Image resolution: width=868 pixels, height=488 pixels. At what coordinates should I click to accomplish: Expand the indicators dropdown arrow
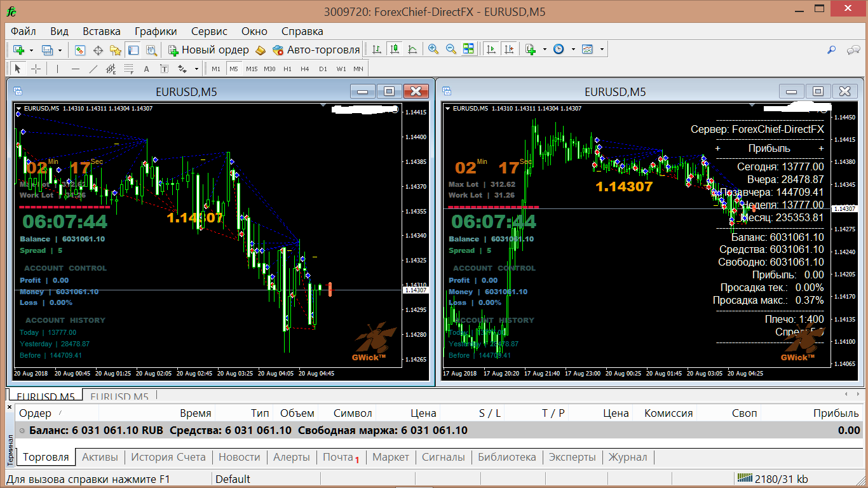coord(545,50)
